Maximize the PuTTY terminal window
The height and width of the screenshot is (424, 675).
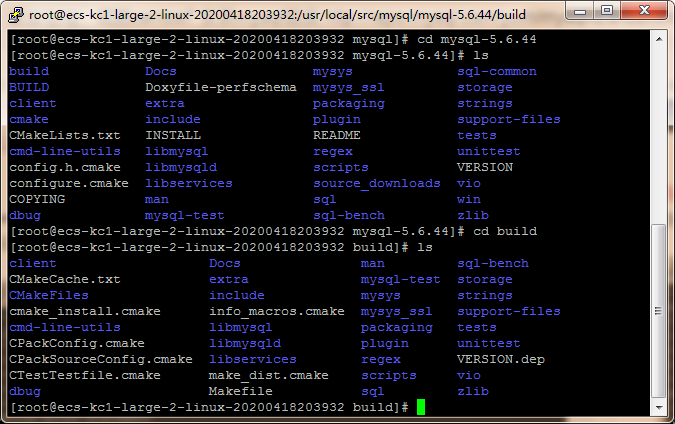tap(607, 10)
